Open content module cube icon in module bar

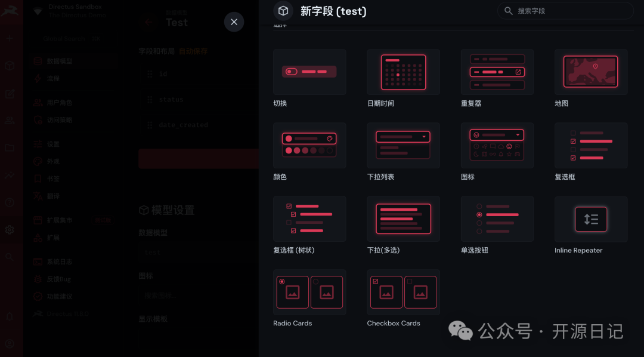(x=10, y=66)
